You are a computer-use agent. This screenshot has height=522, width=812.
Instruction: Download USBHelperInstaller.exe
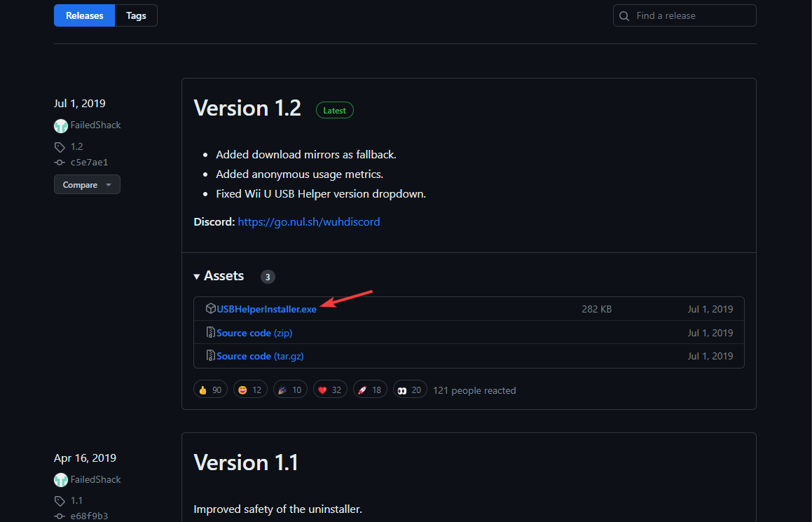coord(266,309)
